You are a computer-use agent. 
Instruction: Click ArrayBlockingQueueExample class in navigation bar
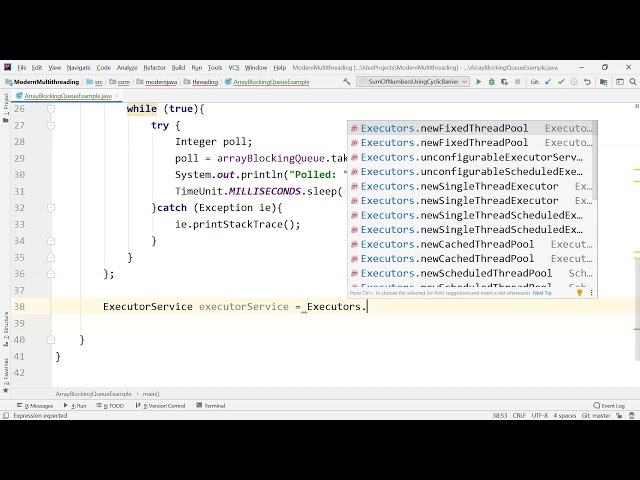coord(267,82)
